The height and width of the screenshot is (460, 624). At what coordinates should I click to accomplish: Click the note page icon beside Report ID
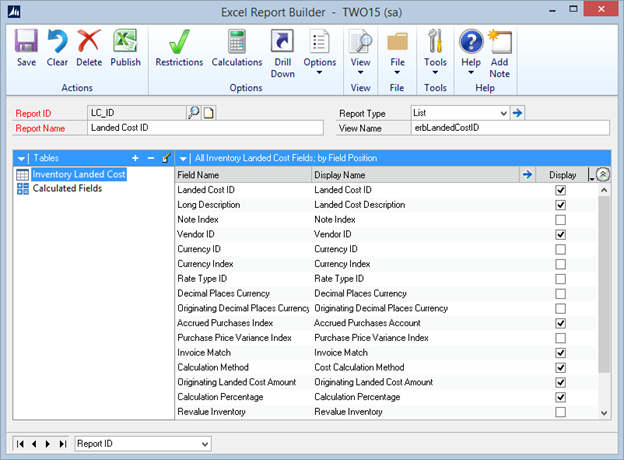pos(209,113)
